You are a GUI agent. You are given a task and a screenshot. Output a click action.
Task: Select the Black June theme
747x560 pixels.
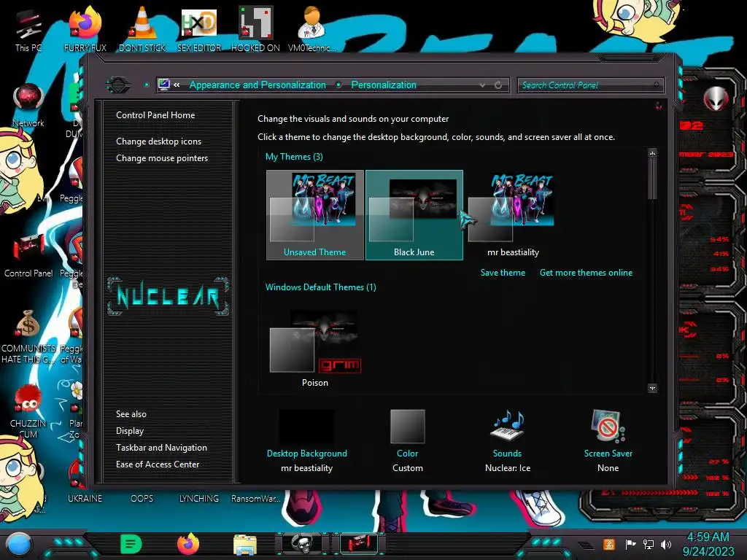pos(414,215)
